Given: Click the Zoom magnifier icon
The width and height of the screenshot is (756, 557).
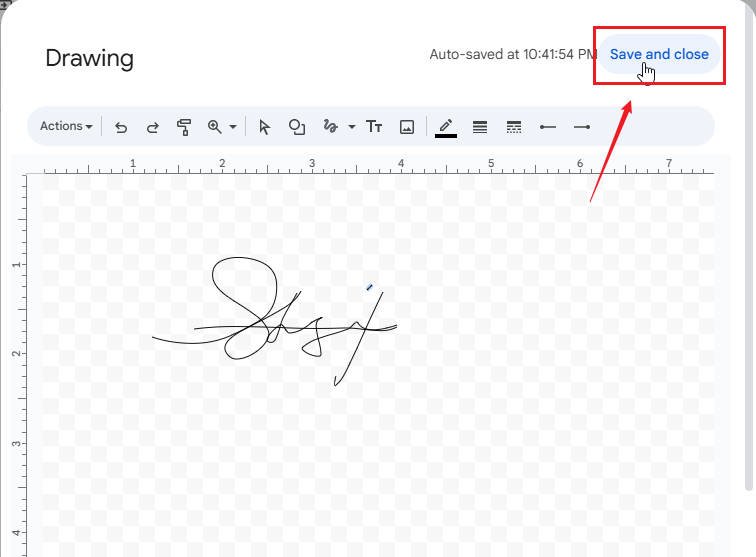Looking at the screenshot, I should tap(215, 127).
